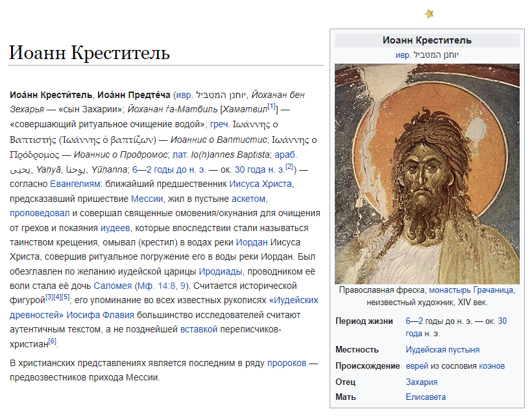The image size is (532, 420).
Task: Open the «Иосифа Флавия» link
Action: pyautogui.click(x=100, y=315)
